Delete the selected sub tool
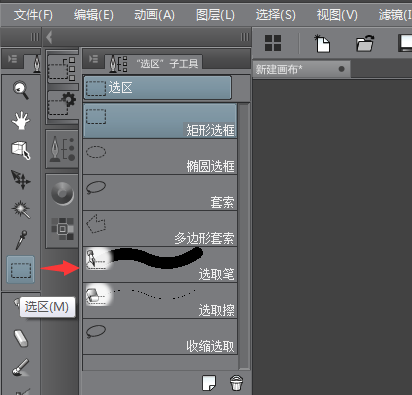 [x=236, y=383]
